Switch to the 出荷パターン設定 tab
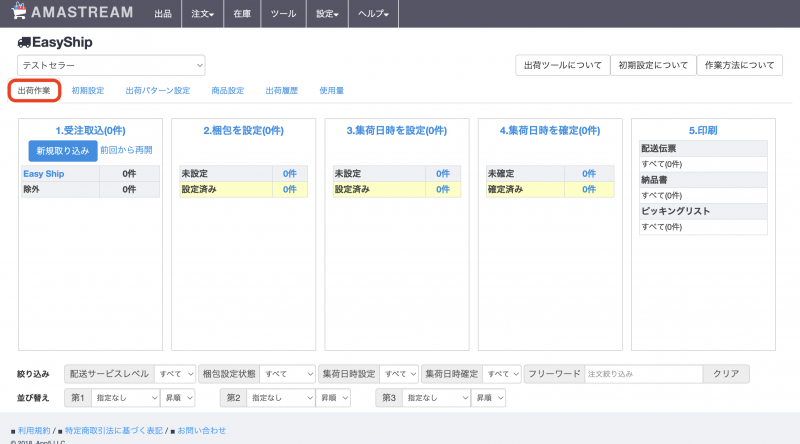This screenshot has height=444, width=800. point(158,91)
